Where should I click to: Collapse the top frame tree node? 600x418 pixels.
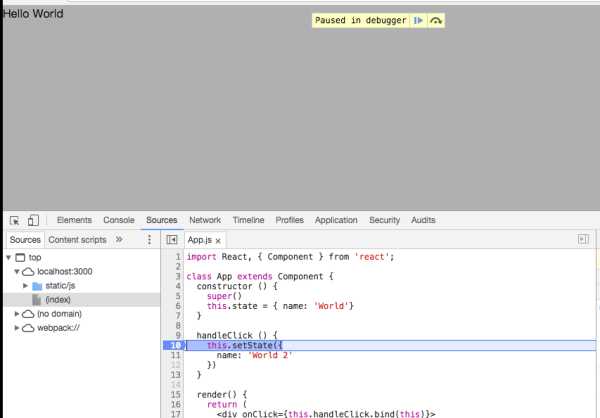pyautogui.click(x=8, y=258)
